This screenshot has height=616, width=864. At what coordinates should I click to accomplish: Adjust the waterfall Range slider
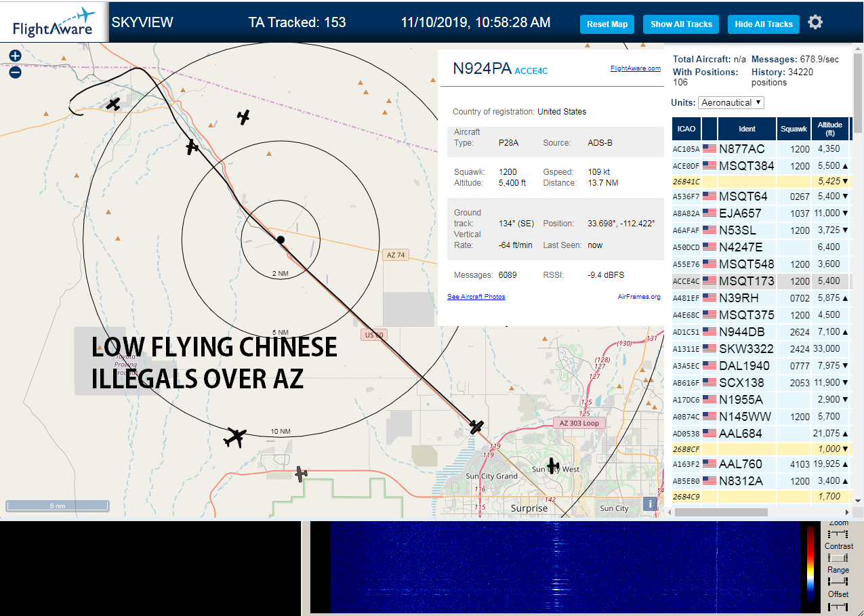click(x=838, y=581)
